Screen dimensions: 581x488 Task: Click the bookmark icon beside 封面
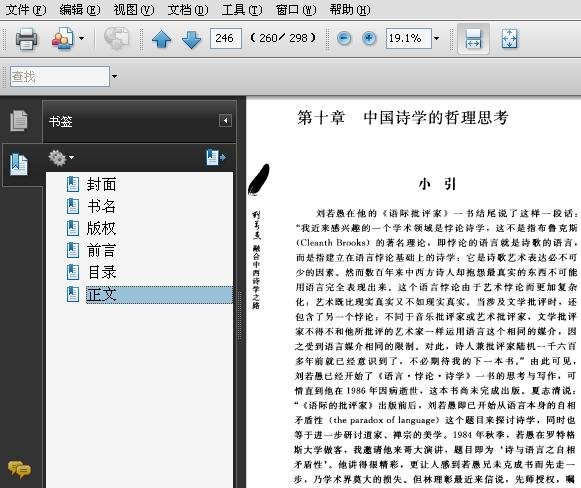click(x=73, y=185)
